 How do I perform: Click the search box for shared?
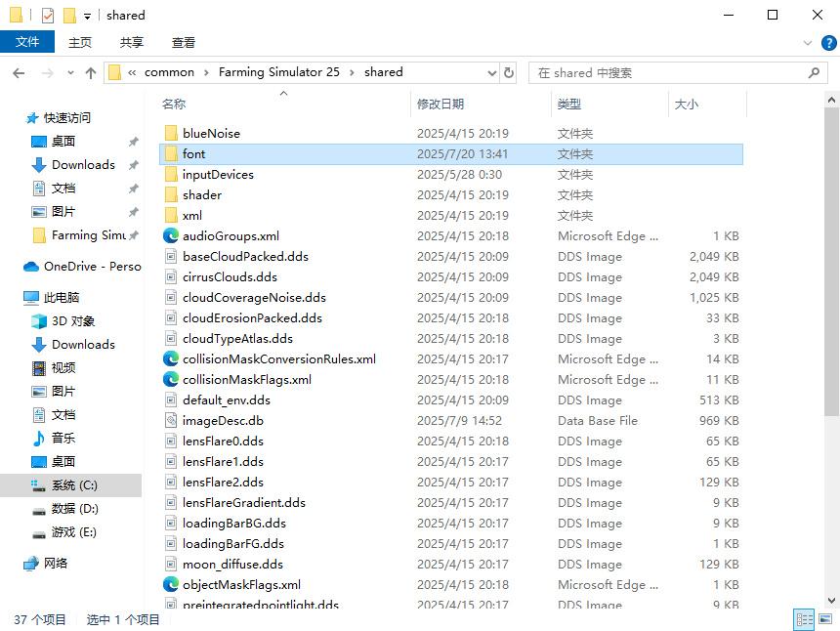click(x=678, y=73)
